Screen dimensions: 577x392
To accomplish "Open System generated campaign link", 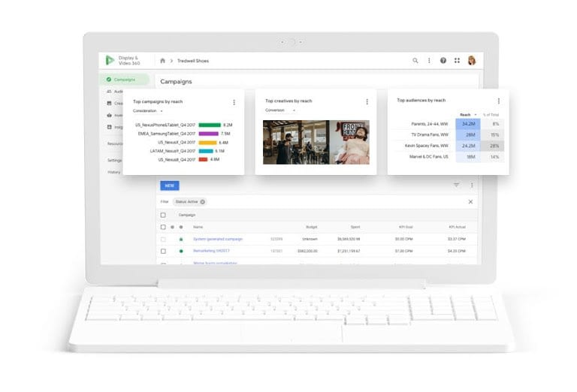I will tap(218, 239).
